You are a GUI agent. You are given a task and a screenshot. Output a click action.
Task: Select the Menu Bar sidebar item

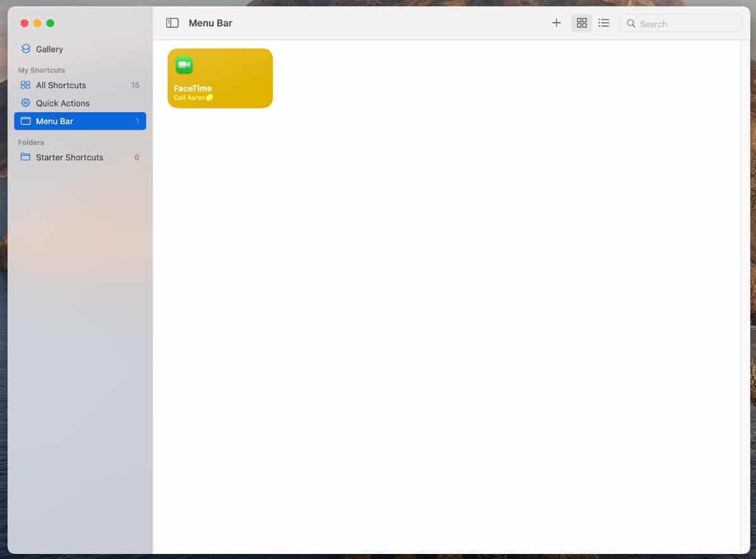coord(54,121)
